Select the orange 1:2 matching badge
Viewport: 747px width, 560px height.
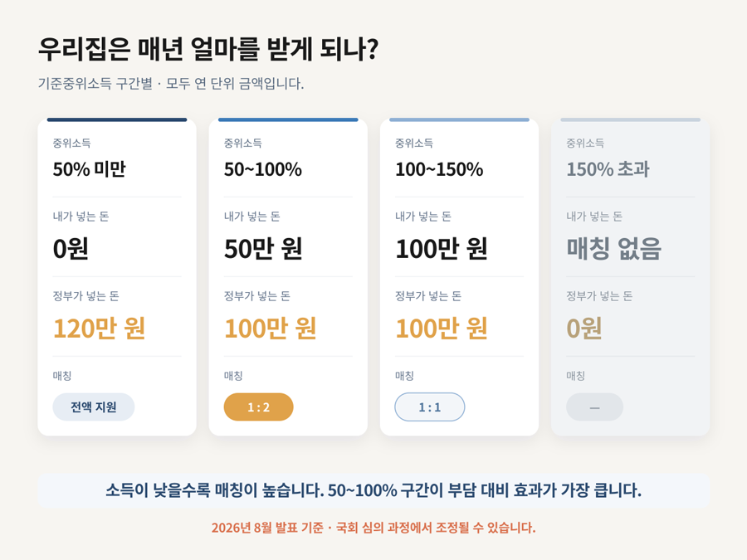[258, 407]
